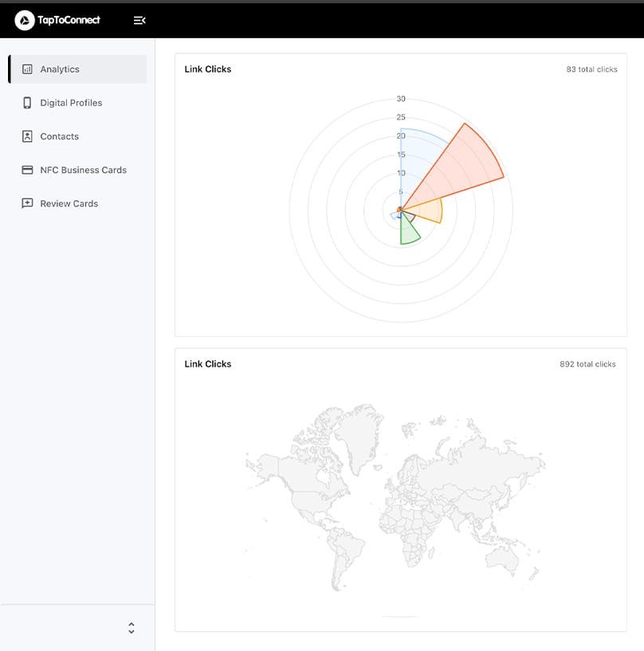Navigate to Review Cards text label
Screen dimensions: 644x651
(x=69, y=203)
